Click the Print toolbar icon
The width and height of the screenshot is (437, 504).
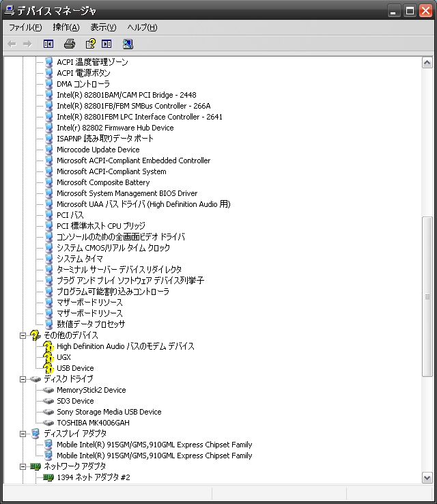(70, 44)
